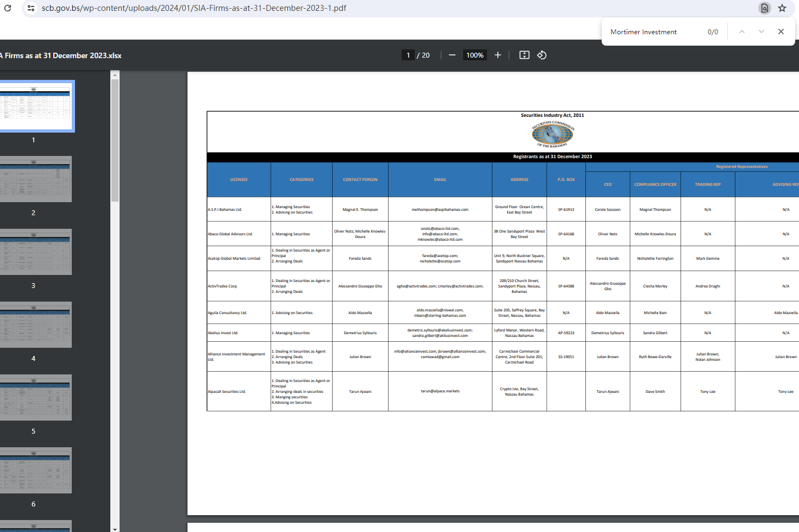799x532 pixels.
Task: Click contact person Magnal E. Thompson
Action: coord(360,210)
